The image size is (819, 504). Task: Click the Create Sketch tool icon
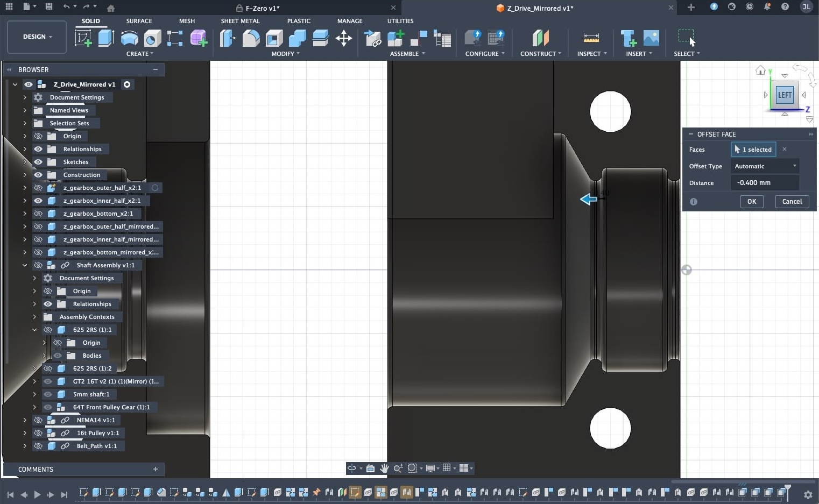pos(83,38)
